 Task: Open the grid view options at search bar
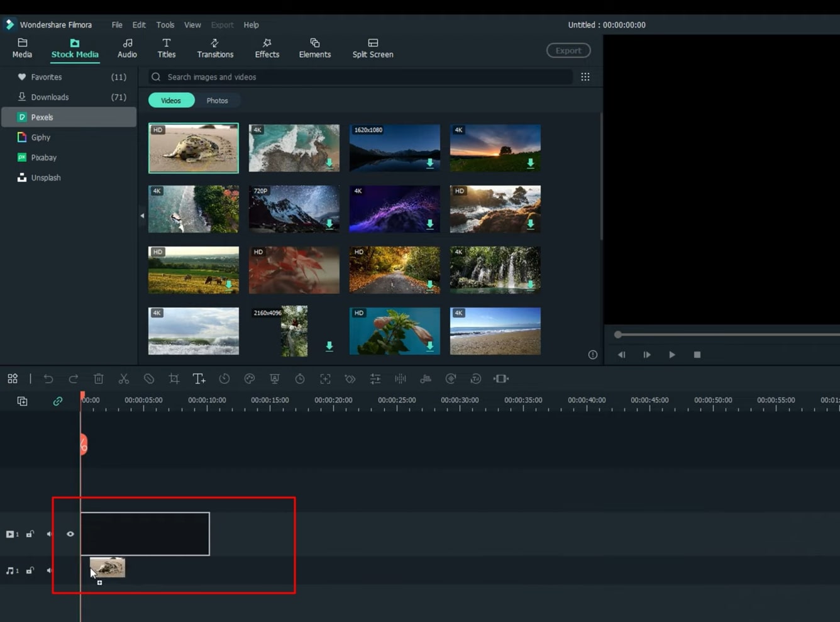pyautogui.click(x=585, y=77)
